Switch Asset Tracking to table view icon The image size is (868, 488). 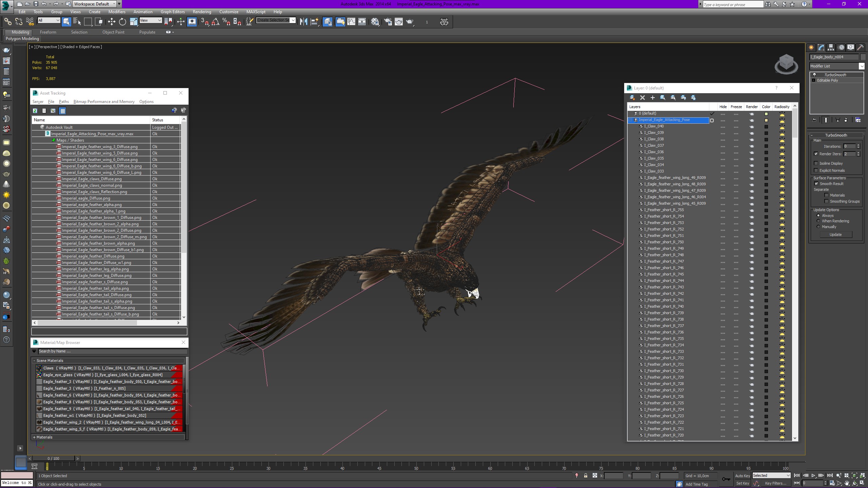point(62,111)
